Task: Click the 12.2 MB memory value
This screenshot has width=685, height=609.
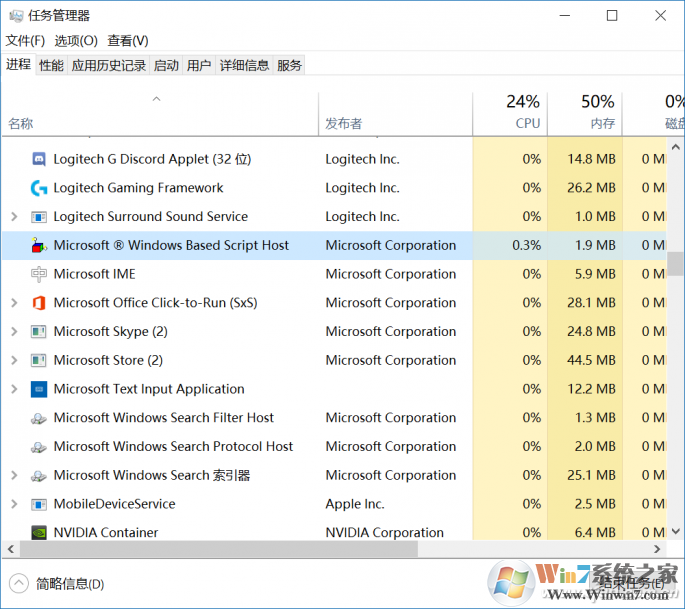Action: 591,389
